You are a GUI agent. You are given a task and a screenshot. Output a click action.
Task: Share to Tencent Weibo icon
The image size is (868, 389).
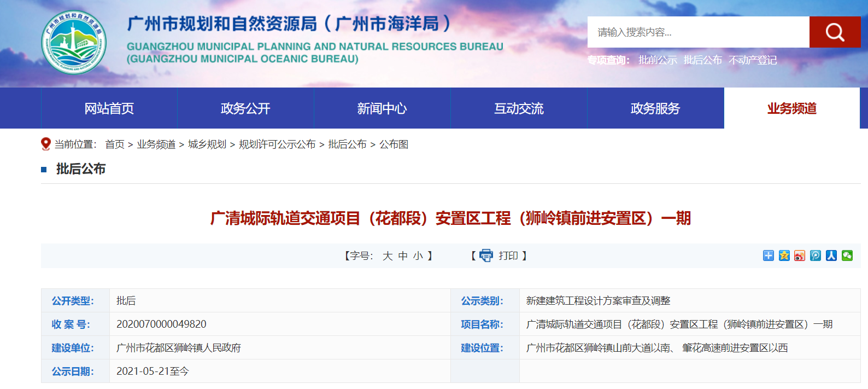point(816,256)
